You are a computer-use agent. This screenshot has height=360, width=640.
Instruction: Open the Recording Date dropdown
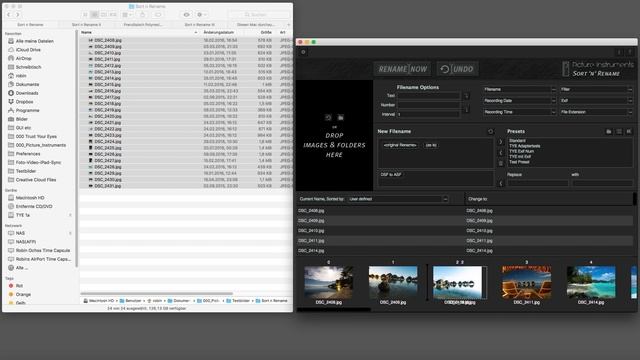point(520,100)
